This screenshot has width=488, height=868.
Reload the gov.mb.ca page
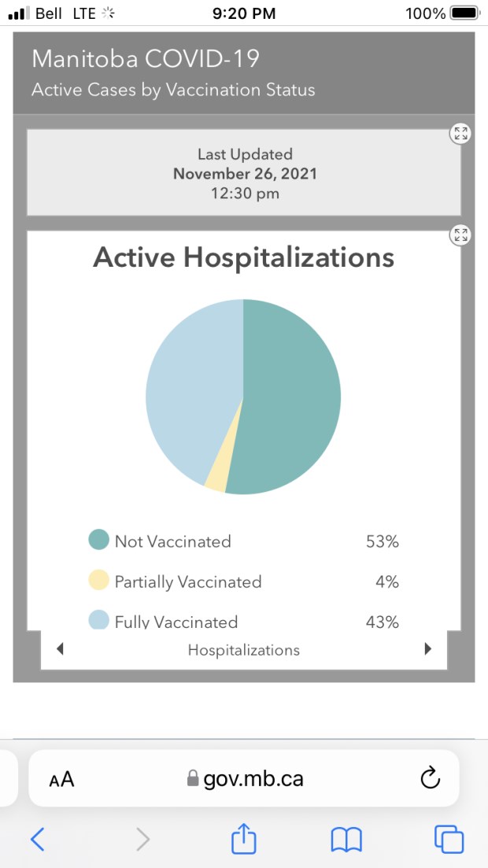(x=430, y=779)
